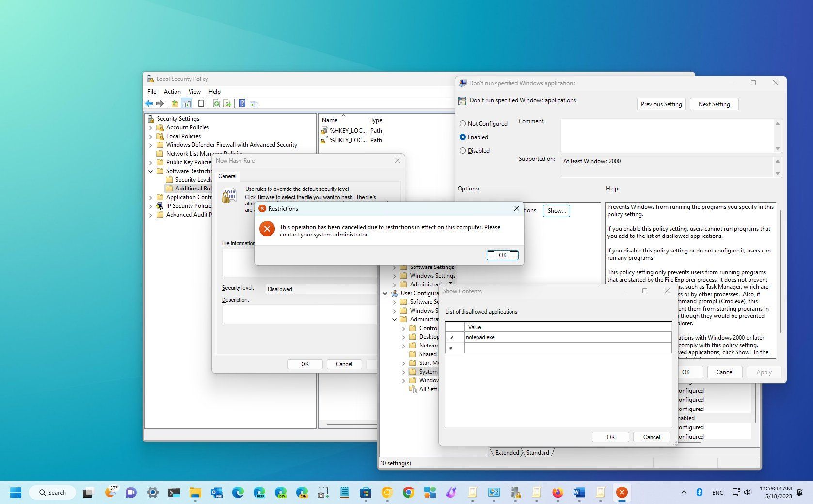Expand the Network node under Administrative Templates
The image size is (813, 504).
click(x=404, y=346)
